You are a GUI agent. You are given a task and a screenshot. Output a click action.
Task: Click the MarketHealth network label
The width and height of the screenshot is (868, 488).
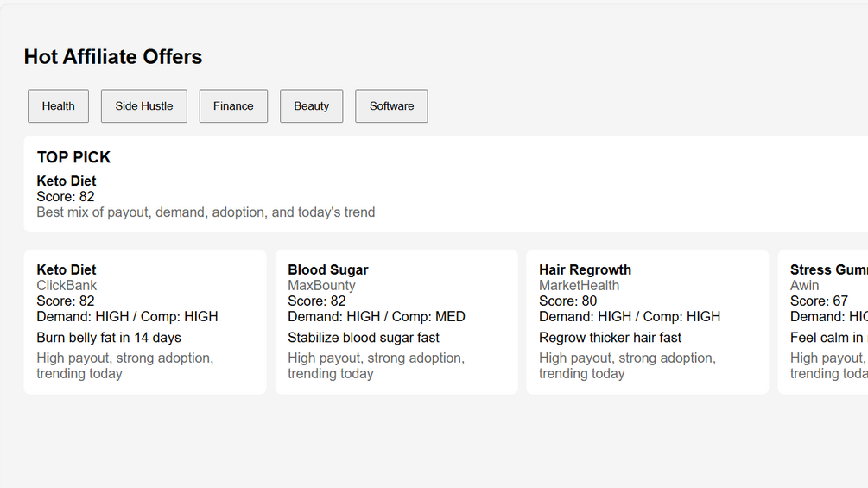(579, 285)
